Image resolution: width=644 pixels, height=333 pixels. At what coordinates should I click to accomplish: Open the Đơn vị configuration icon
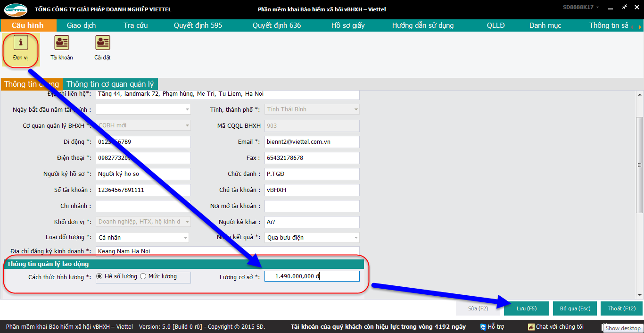(21, 48)
